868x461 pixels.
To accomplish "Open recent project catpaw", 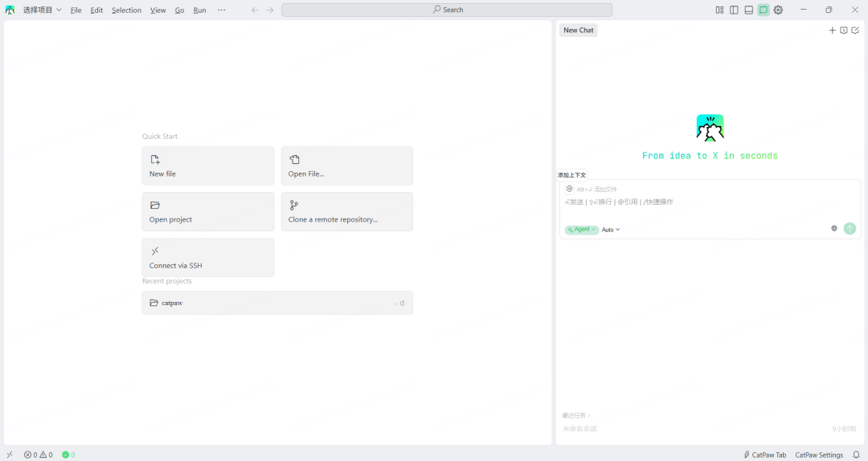I will pyautogui.click(x=277, y=304).
